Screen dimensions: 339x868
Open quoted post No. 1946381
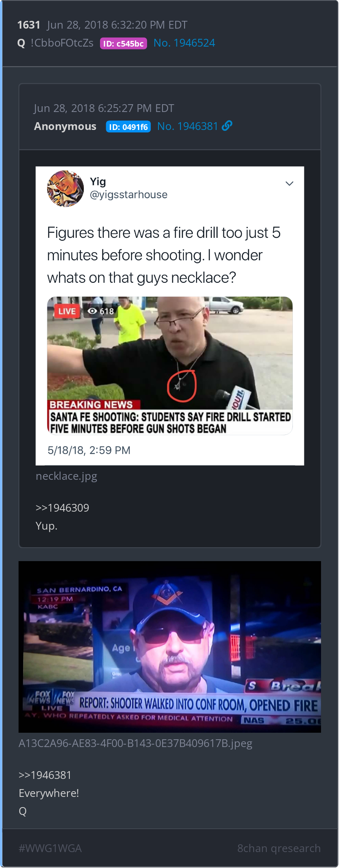tap(187, 126)
